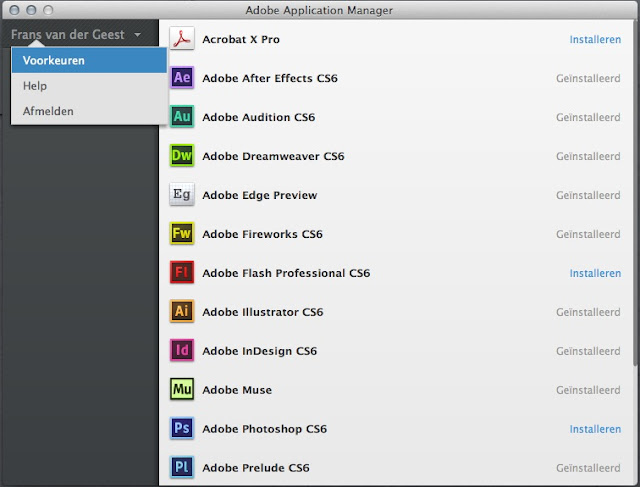This screenshot has height=487, width=640.
Task: Click the Photoshop CS6 Ps icon
Action: coord(182,428)
